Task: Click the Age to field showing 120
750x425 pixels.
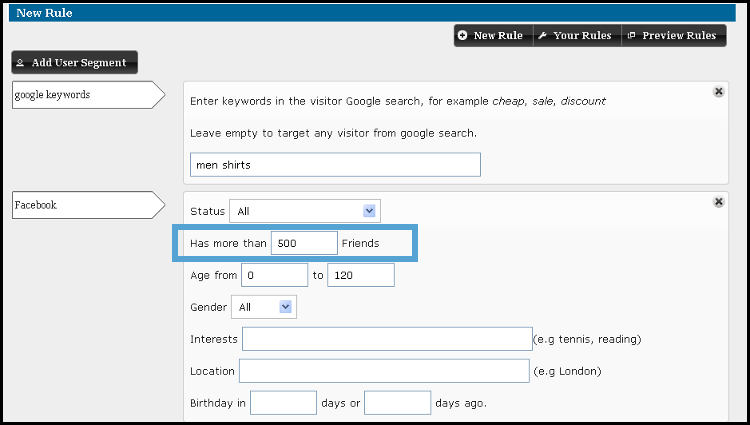Action: (x=361, y=275)
